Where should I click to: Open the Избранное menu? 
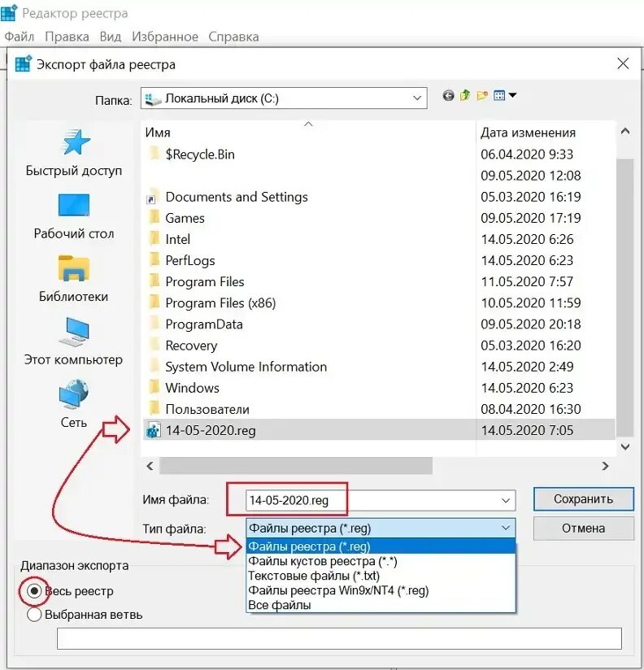(164, 37)
